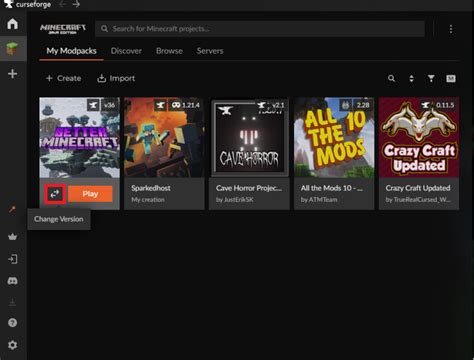Open the downloads icon in sidebar

13,302
